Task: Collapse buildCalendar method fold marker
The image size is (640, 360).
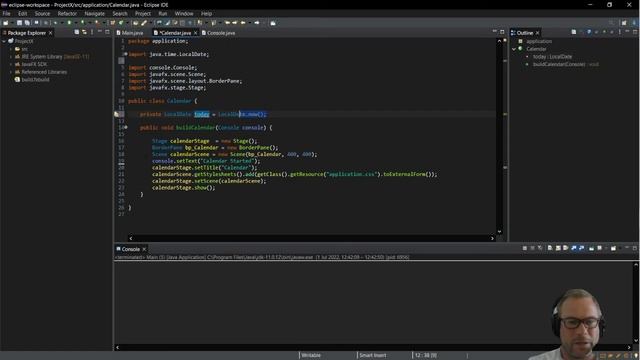Action: click(126, 127)
